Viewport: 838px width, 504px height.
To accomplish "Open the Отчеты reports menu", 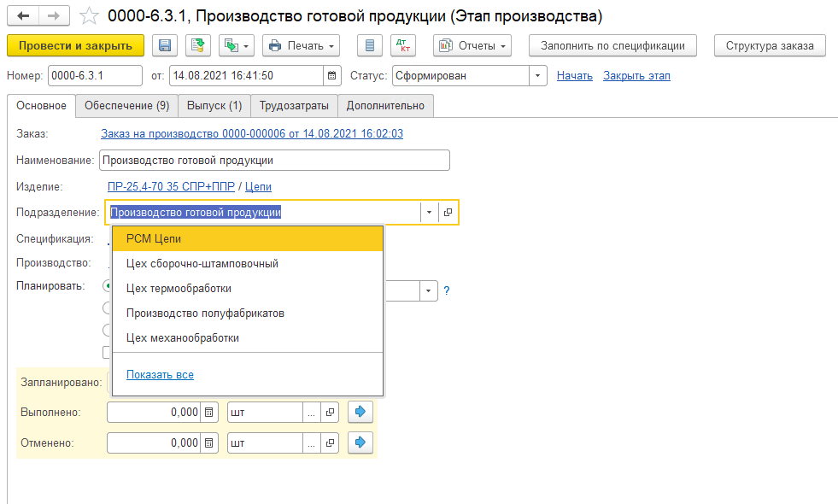I will pos(472,45).
